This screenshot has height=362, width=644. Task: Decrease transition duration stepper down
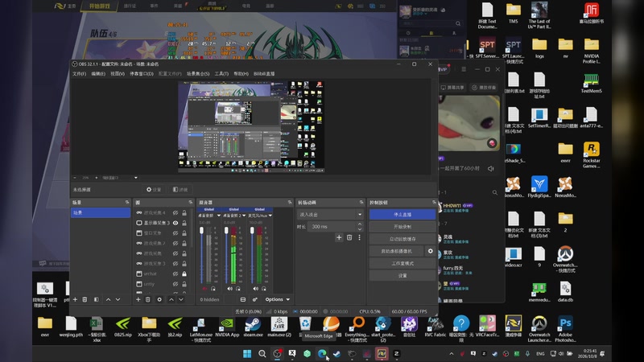tap(360, 228)
